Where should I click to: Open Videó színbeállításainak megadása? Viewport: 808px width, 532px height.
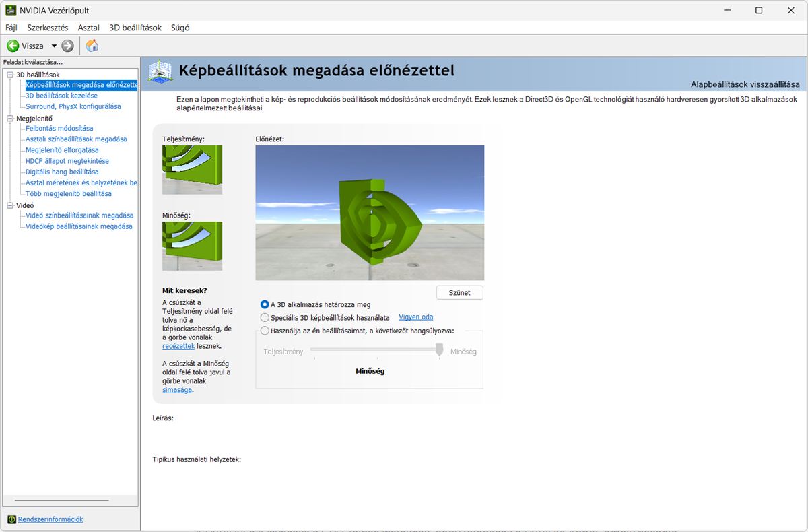(79, 215)
